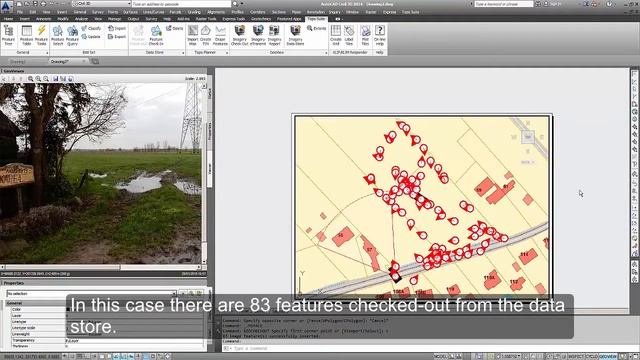Open the Feature Tree panel

tap(9, 35)
